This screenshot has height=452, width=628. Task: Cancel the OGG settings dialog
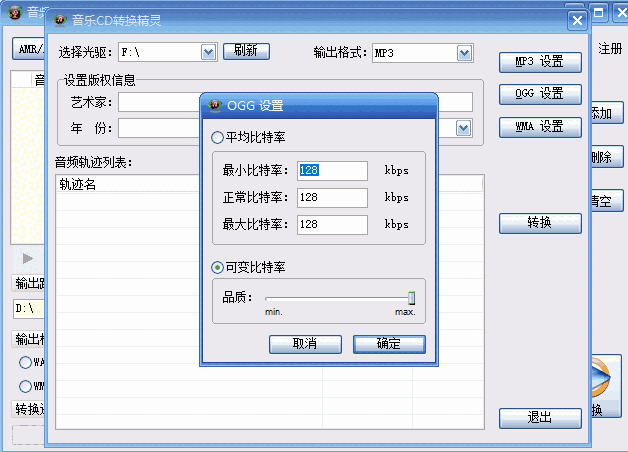[305, 344]
